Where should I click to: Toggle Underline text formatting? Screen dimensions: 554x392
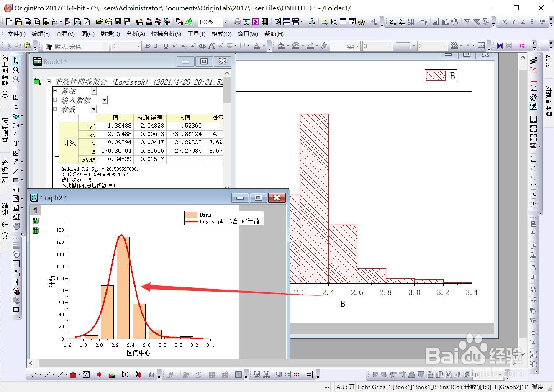tap(166, 46)
